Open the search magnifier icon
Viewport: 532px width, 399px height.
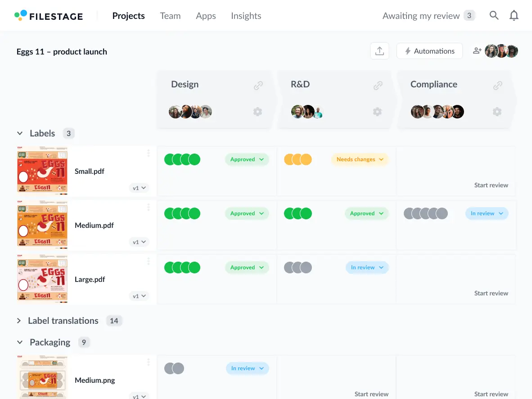pyautogui.click(x=494, y=16)
